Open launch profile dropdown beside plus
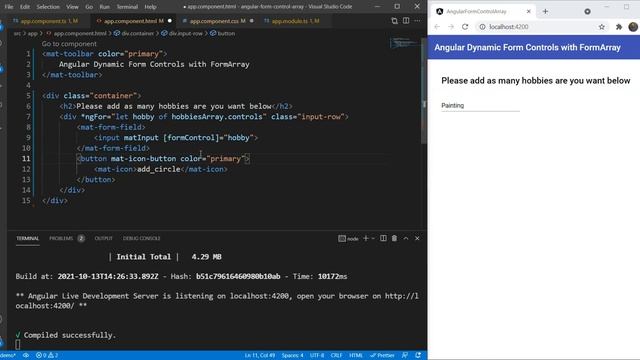 [373, 238]
